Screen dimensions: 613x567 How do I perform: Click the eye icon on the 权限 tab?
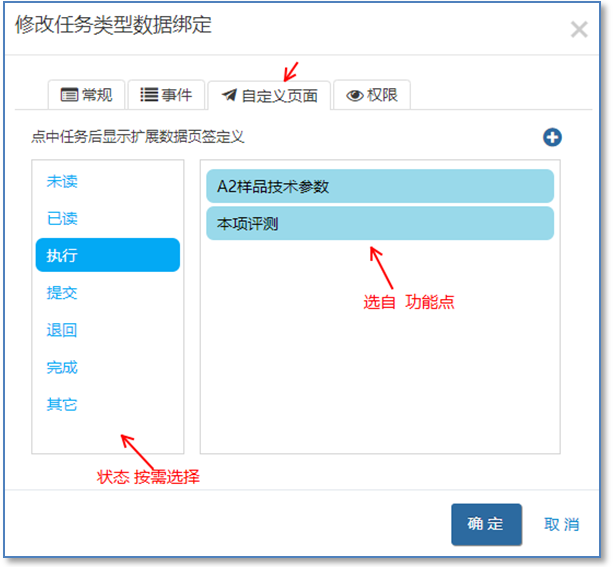354,96
